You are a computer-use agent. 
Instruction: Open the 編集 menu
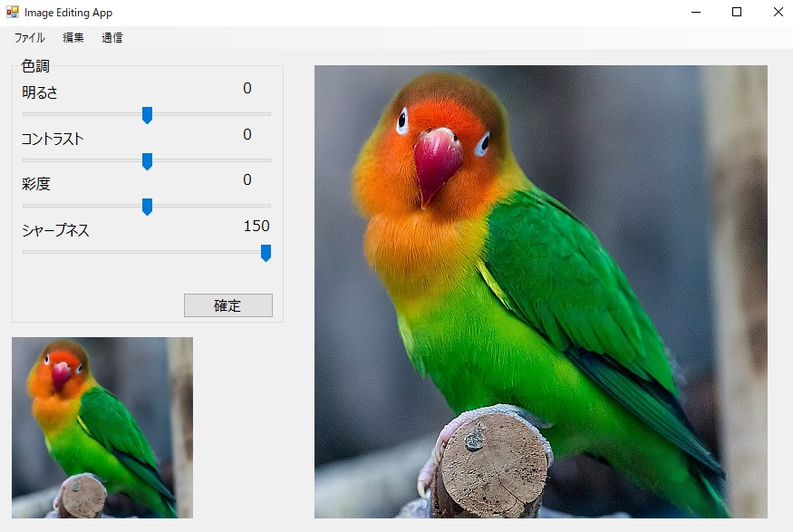73,38
